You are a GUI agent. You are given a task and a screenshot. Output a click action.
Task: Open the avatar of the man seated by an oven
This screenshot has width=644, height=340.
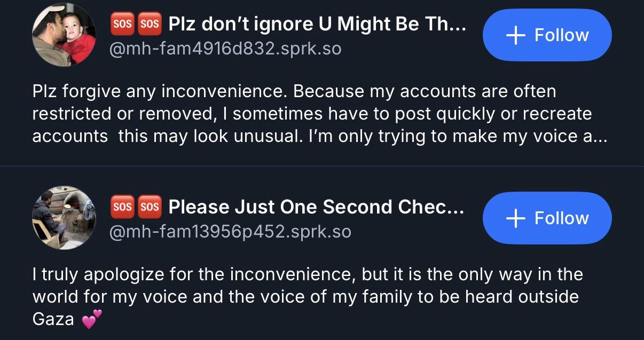coord(64,218)
